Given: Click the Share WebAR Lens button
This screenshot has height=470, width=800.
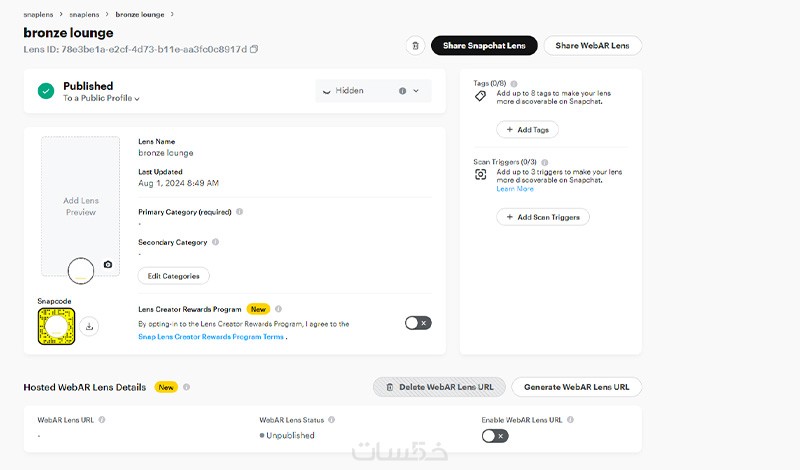Looking at the screenshot, I should (x=592, y=45).
